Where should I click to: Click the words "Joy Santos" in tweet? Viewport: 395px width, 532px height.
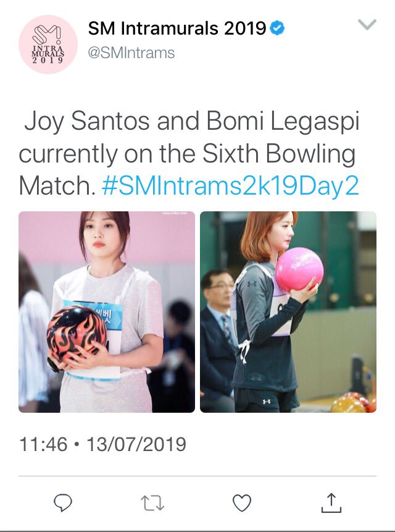click(87, 122)
